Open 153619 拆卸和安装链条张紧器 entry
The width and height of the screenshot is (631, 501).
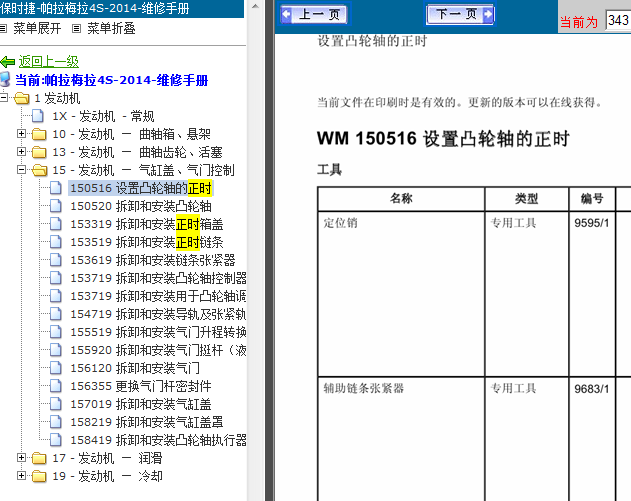(153, 260)
